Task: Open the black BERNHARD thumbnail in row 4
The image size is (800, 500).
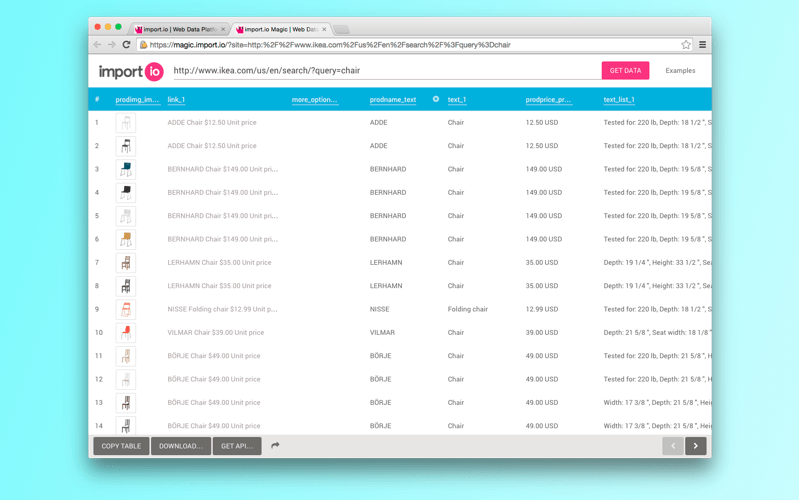Action: tap(126, 193)
